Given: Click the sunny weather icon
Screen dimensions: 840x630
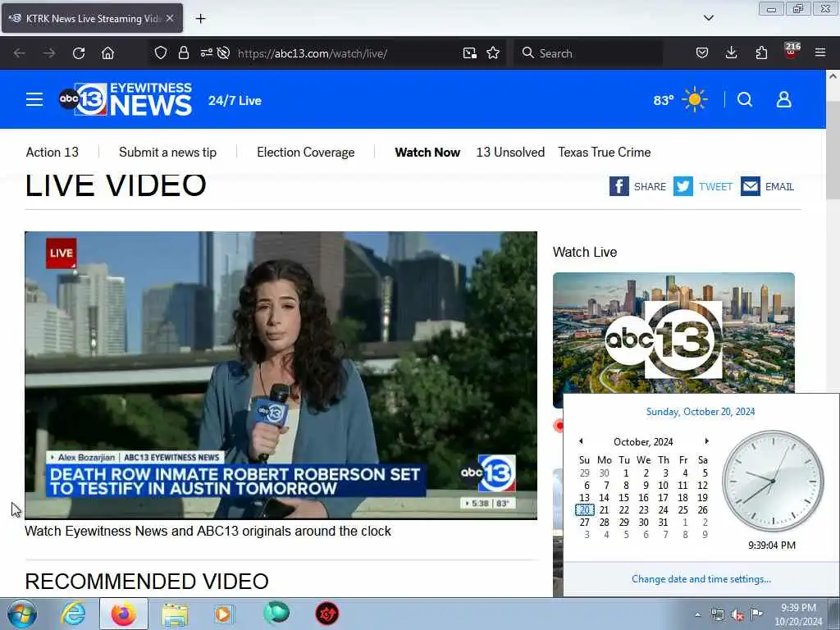Looking at the screenshot, I should 694,99.
